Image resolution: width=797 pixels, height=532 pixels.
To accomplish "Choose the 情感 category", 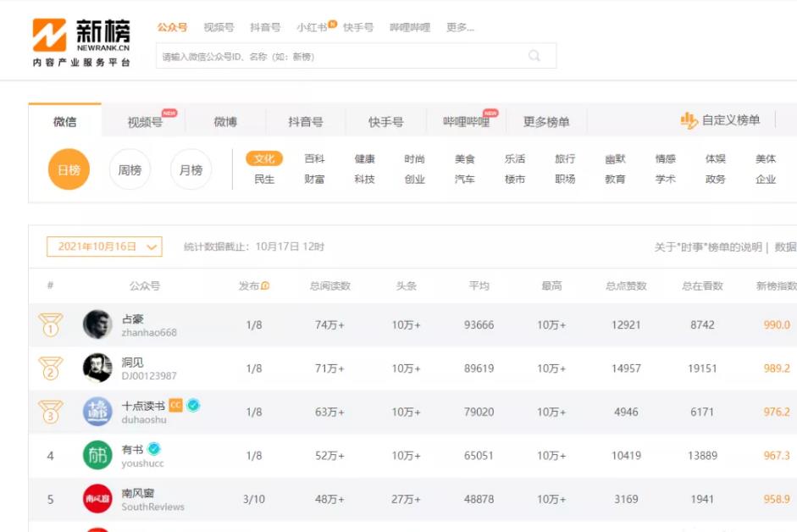I will coord(666,158).
